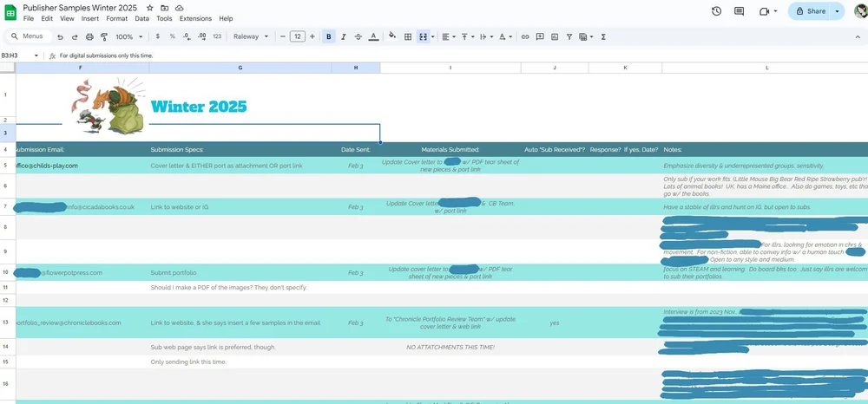Decrease font size with minus button

[x=283, y=36]
